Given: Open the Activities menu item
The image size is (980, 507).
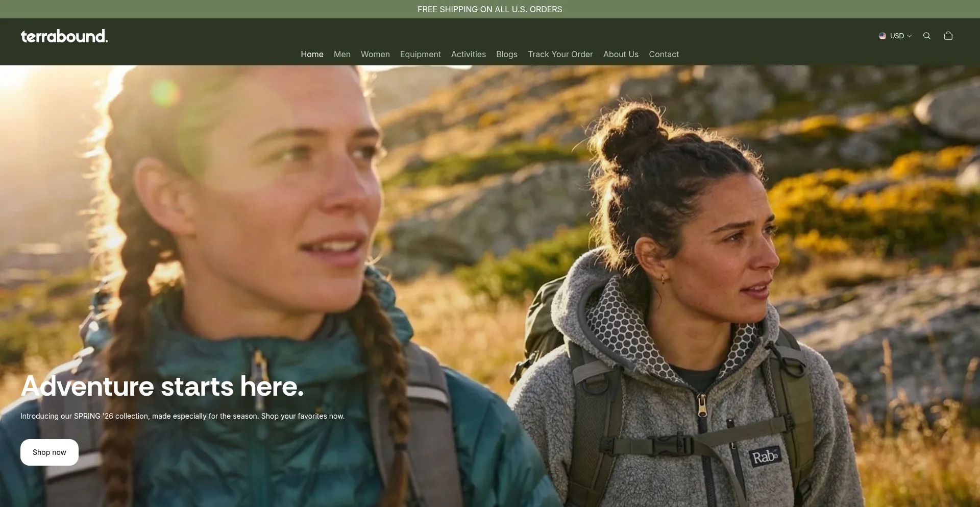Looking at the screenshot, I should tap(469, 54).
